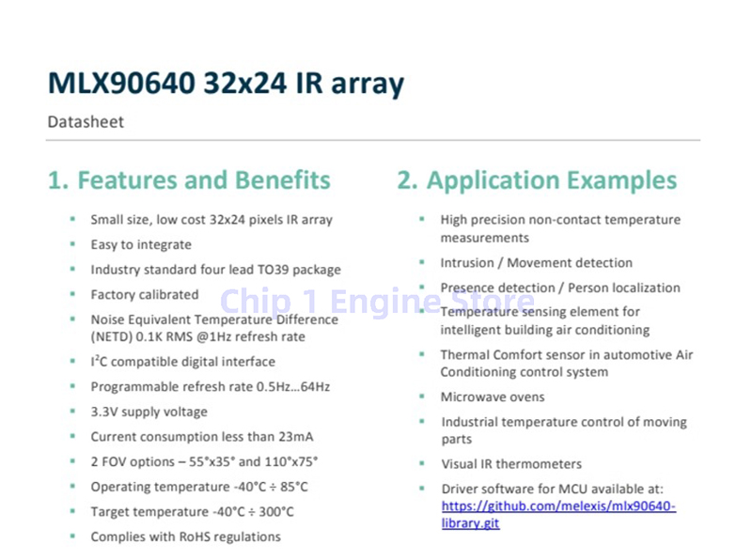
Task: Select the 'Current consumption less than 23mA' entry
Action: point(200,436)
